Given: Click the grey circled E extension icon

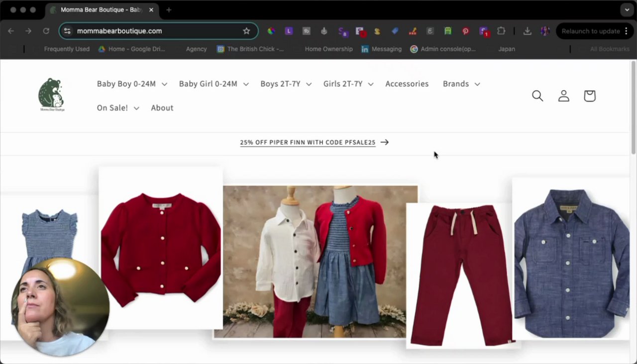Looking at the screenshot, I should click(x=430, y=31).
